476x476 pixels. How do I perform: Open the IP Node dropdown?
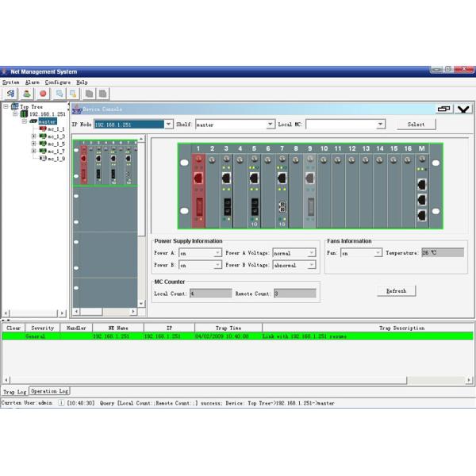(x=168, y=125)
